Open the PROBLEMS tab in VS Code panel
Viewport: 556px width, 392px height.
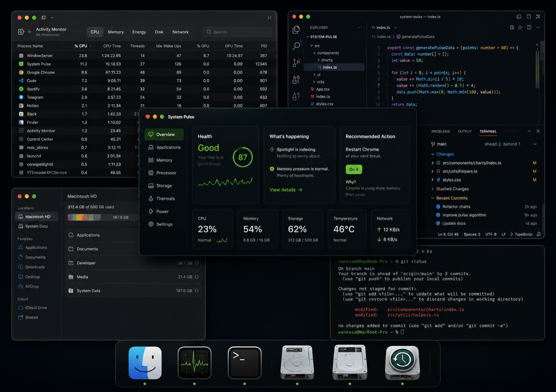[440, 131]
